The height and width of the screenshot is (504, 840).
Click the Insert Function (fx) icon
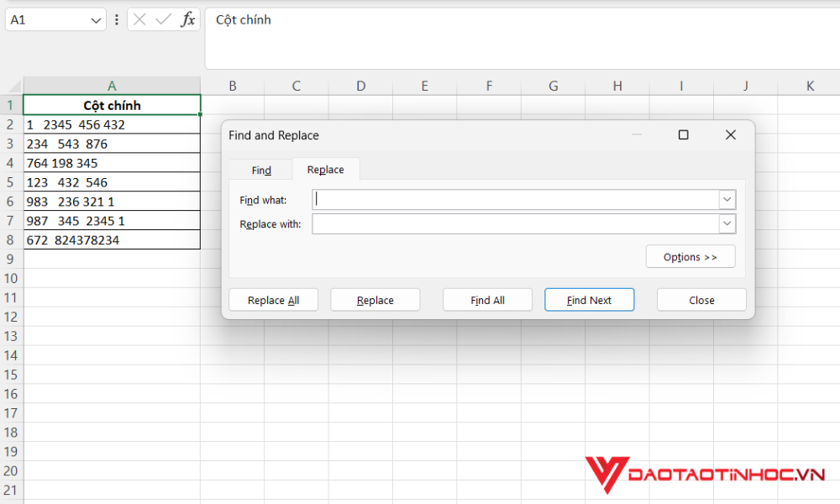point(188,18)
